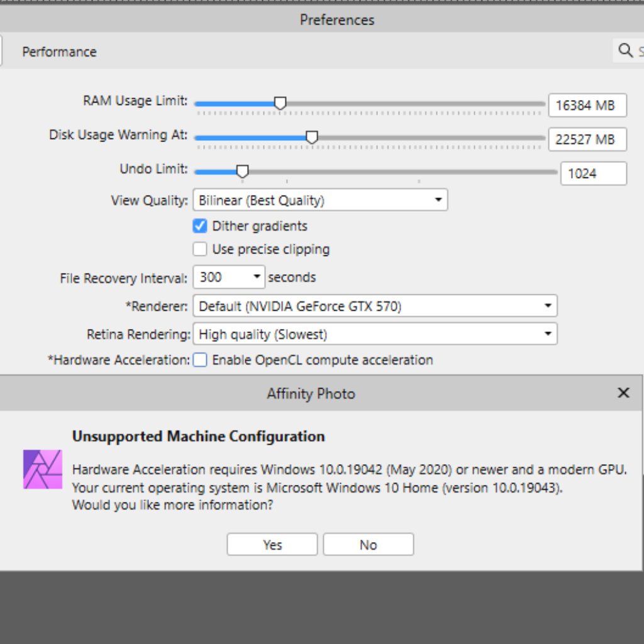This screenshot has width=644, height=644.
Task: Open the File Recovery Interval dropdown
Action: [229, 277]
